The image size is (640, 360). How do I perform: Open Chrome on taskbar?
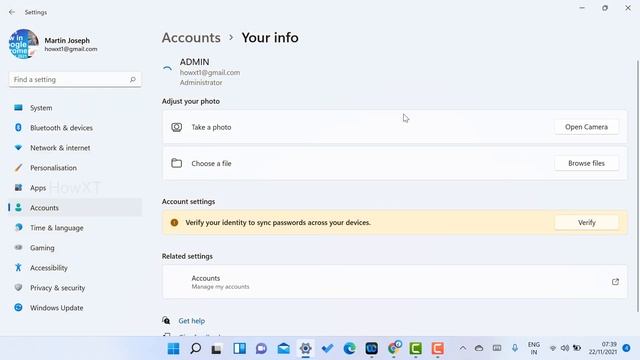tap(394, 349)
